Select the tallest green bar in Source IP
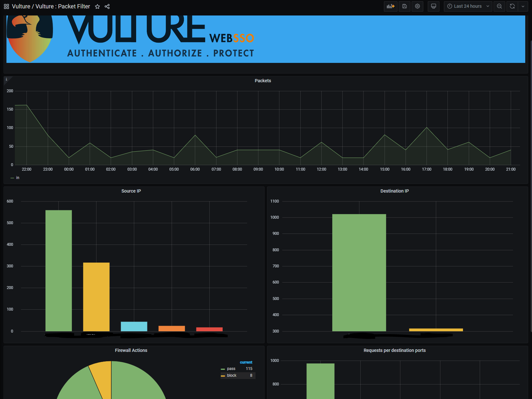The image size is (532, 399). [59, 271]
